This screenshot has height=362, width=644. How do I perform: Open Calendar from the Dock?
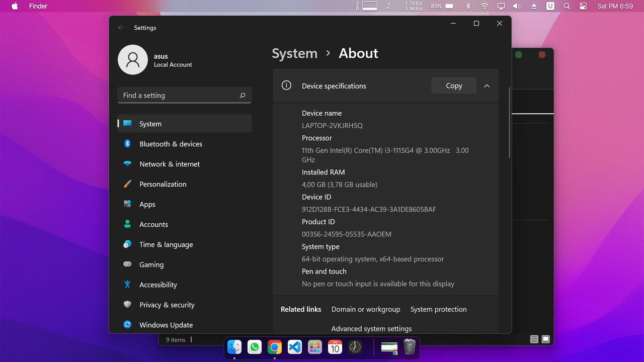tap(335, 347)
